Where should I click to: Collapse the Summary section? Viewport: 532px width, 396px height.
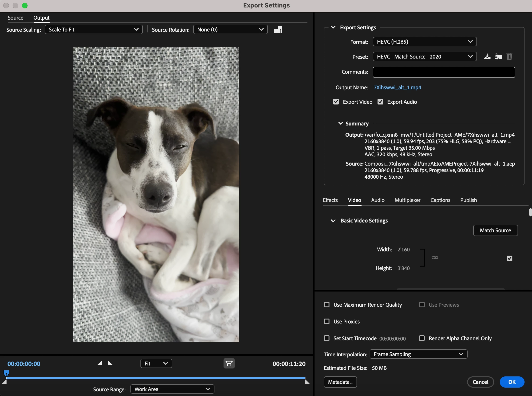340,123
